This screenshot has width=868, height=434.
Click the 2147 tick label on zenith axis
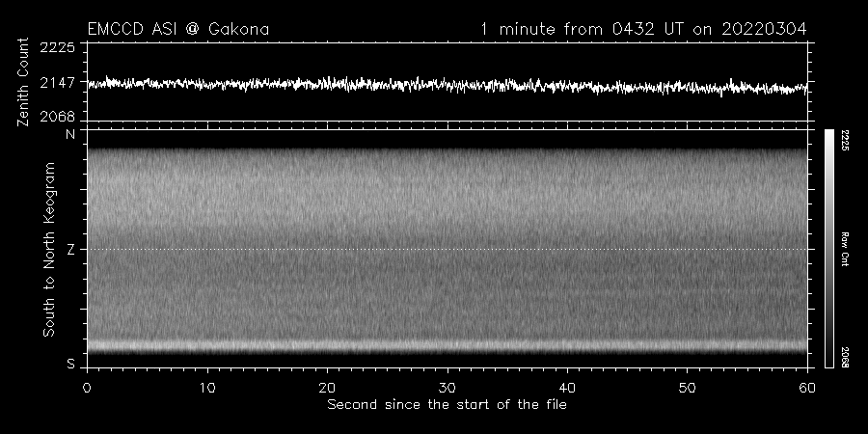pyautogui.click(x=57, y=83)
